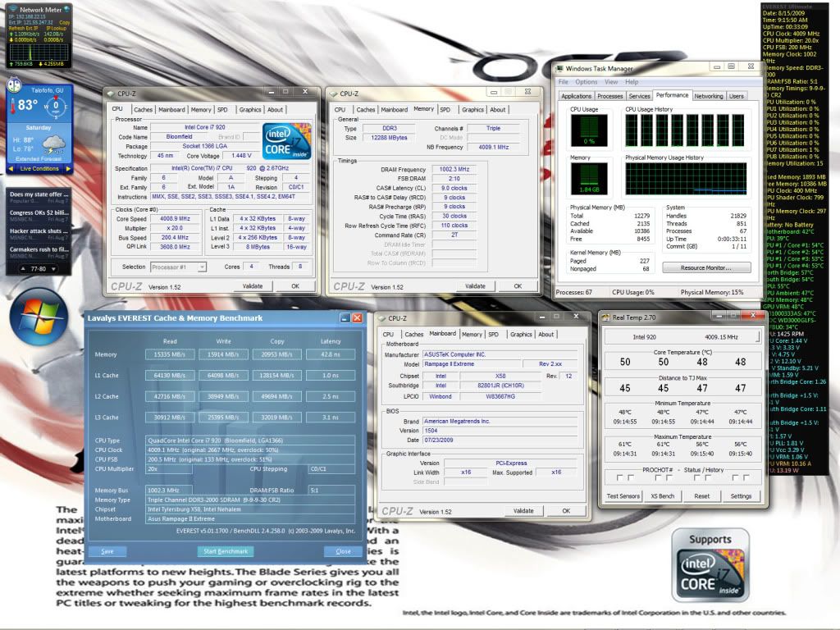This screenshot has width=840, height=630.
Task: Click the XS Bench button in Real Temp
Action: click(x=663, y=496)
